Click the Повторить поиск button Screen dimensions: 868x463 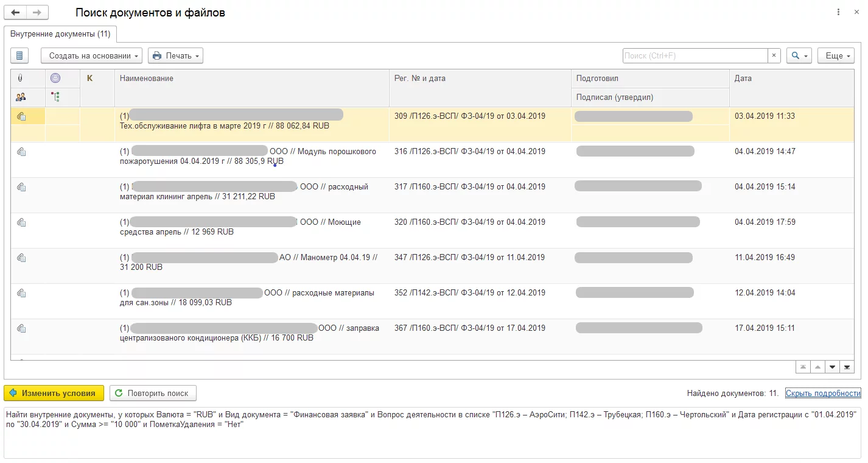[x=153, y=393]
